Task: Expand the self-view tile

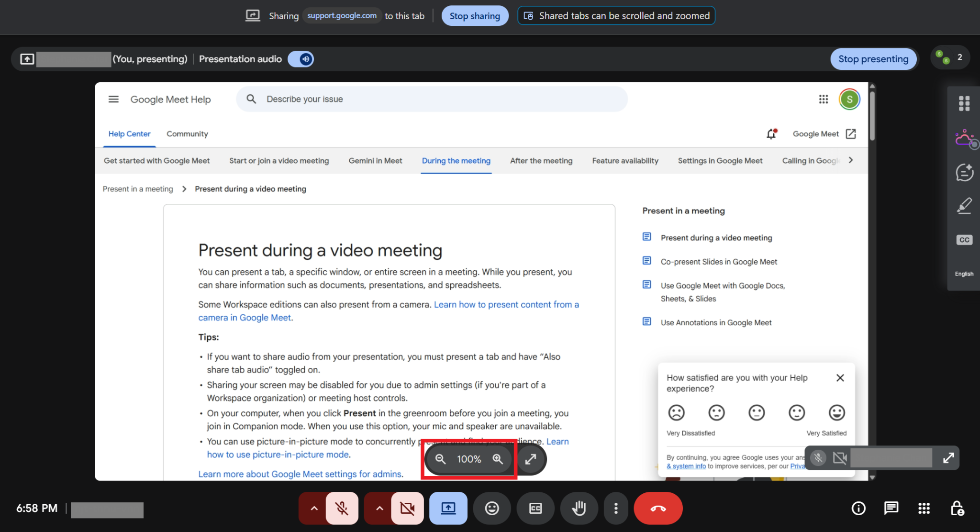Action: click(x=948, y=458)
